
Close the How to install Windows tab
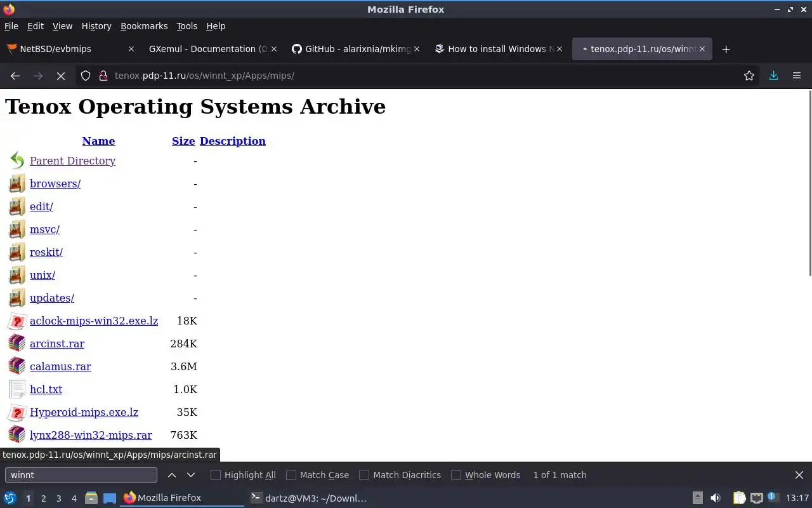click(x=560, y=49)
